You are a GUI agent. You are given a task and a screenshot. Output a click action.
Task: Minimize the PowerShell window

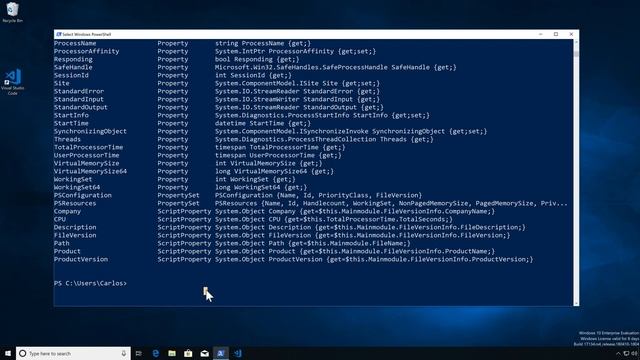click(541, 34)
